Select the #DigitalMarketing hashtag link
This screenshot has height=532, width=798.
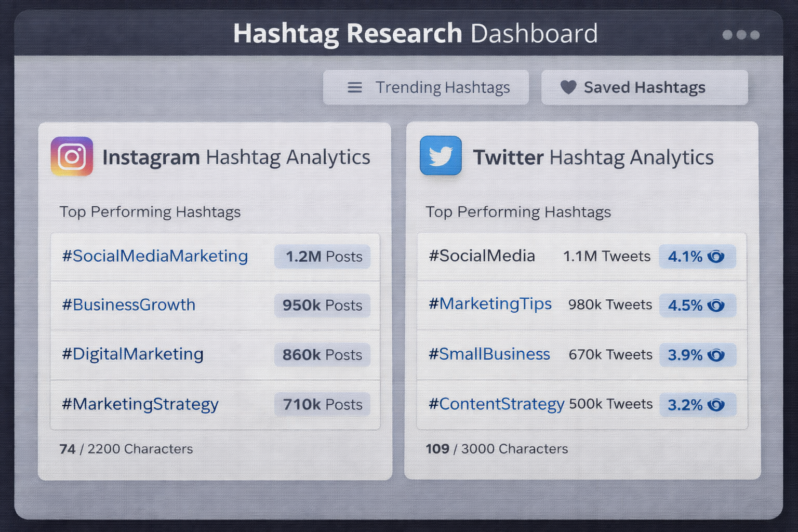(x=132, y=354)
